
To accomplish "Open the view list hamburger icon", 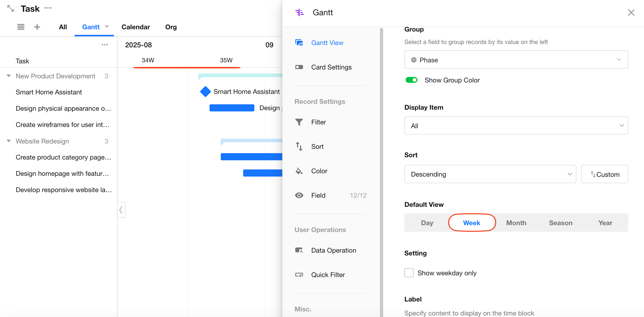I will tap(21, 27).
